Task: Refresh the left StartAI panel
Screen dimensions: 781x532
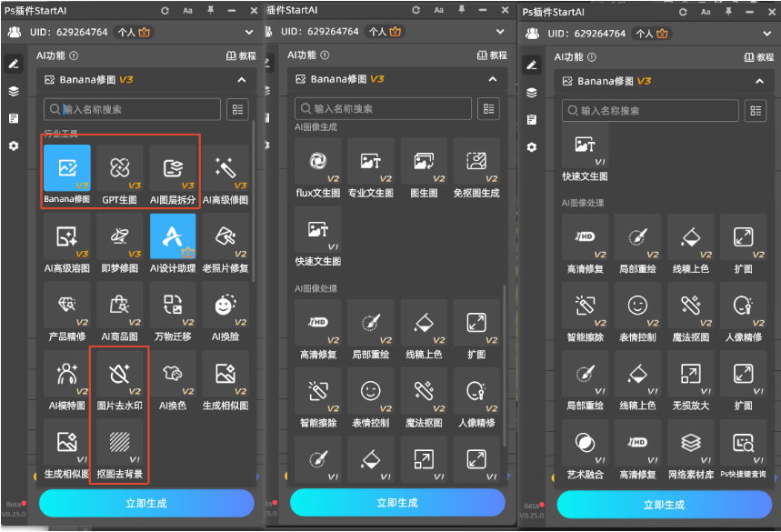Action: [165, 10]
